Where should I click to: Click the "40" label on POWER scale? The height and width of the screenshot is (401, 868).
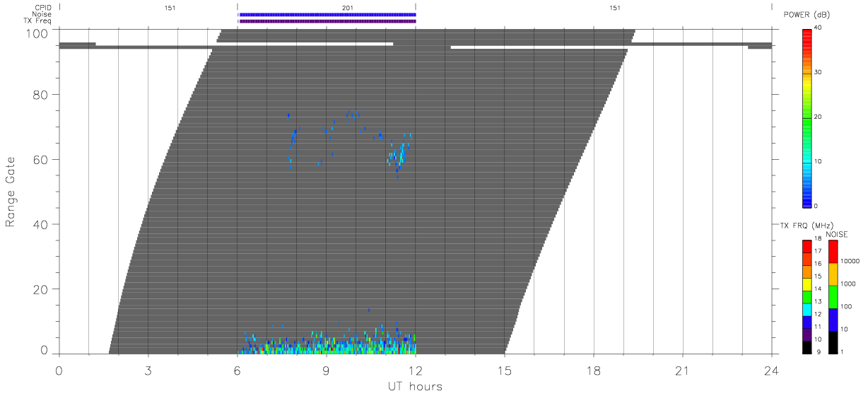point(819,28)
